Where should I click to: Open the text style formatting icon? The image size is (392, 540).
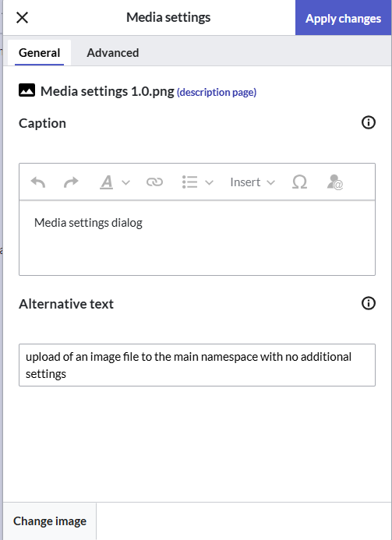coord(107,182)
